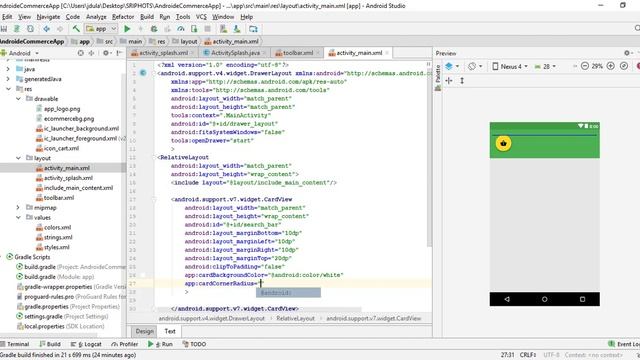Expand the generatedJava folder
Viewport: 640px width, 360px height.
point(8,79)
